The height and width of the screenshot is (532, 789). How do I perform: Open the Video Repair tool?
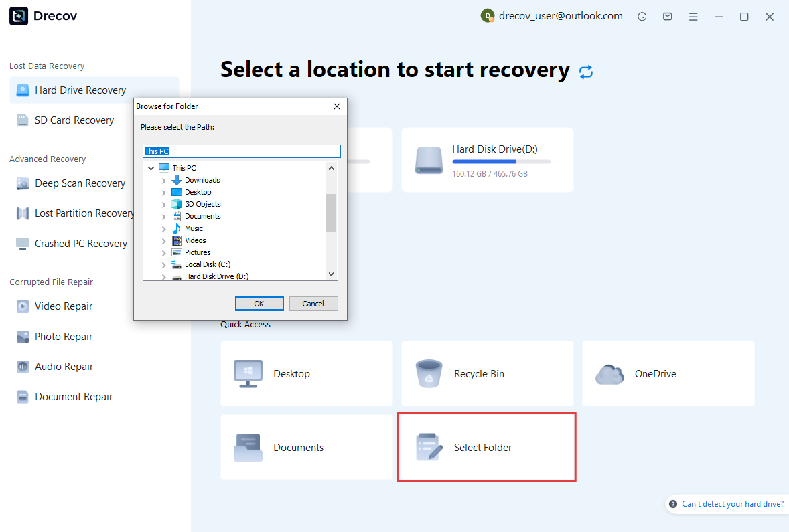pyautogui.click(x=64, y=306)
